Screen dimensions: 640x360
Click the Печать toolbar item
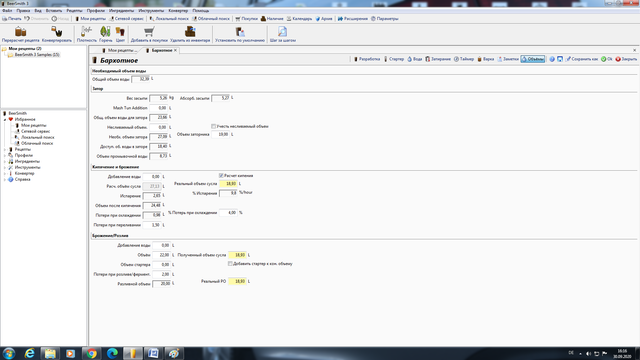[x=12, y=19]
